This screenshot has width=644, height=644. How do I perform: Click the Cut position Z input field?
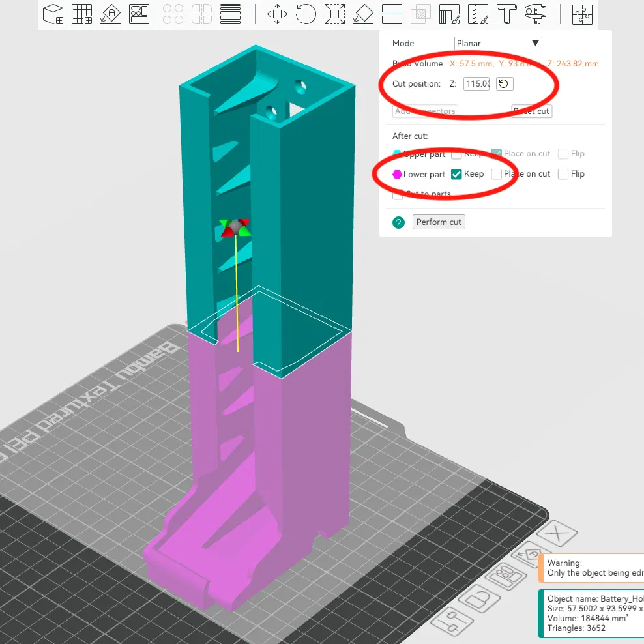coord(476,84)
